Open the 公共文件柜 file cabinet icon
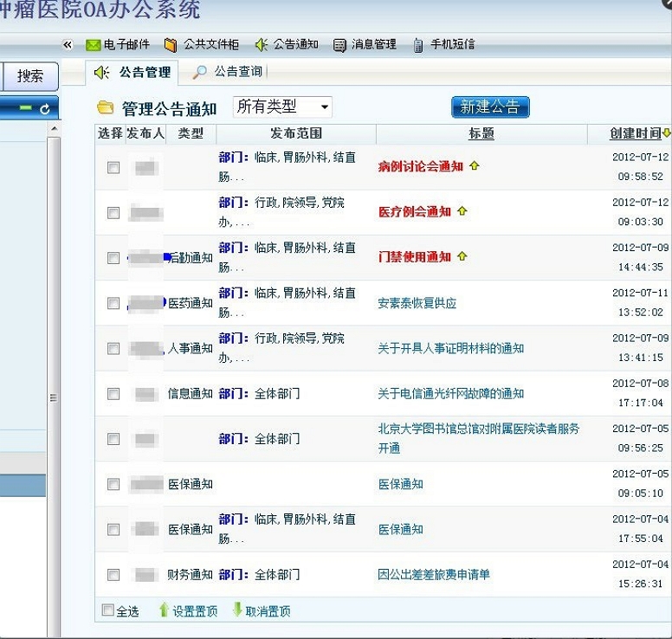Image resolution: width=672 pixels, height=639 pixels. pos(171,45)
